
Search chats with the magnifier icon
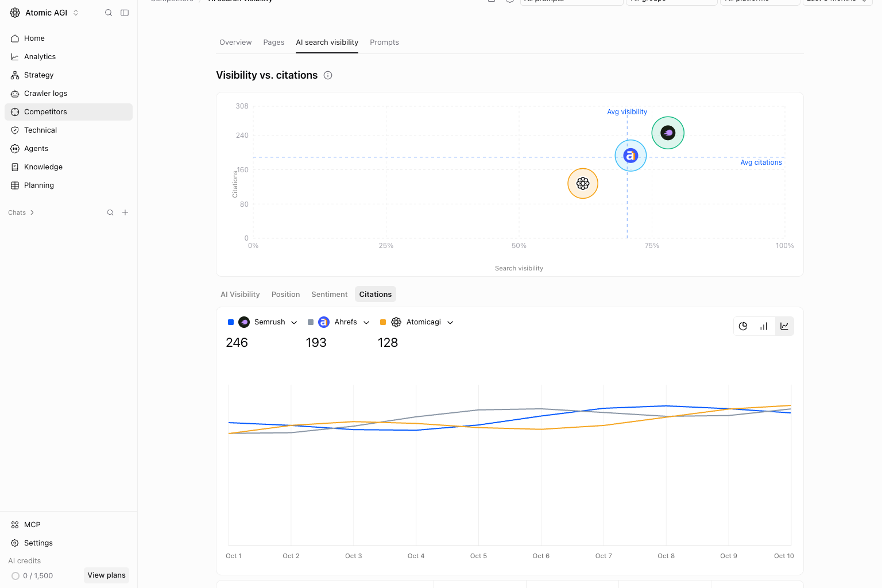(x=110, y=212)
